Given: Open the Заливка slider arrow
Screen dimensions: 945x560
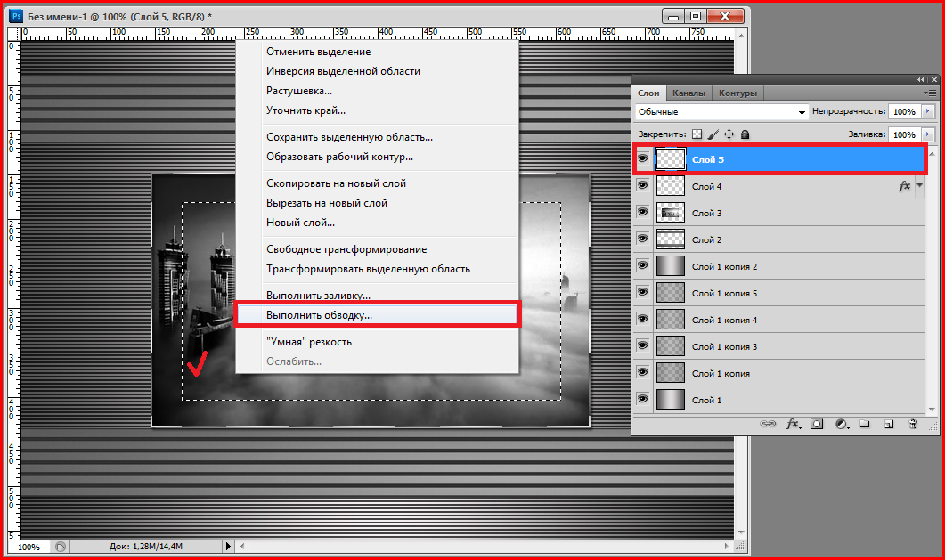Looking at the screenshot, I should tap(927, 134).
